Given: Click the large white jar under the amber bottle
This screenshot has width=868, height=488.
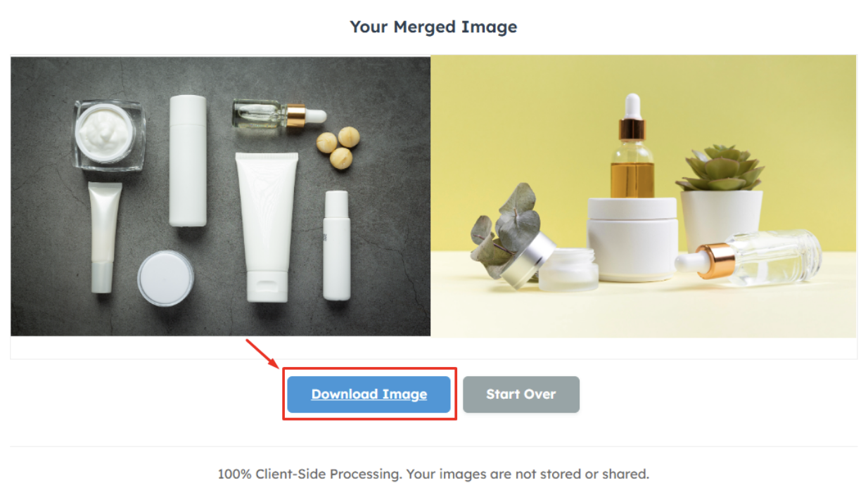Looking at the screenshot, I should tap(632, 238).
